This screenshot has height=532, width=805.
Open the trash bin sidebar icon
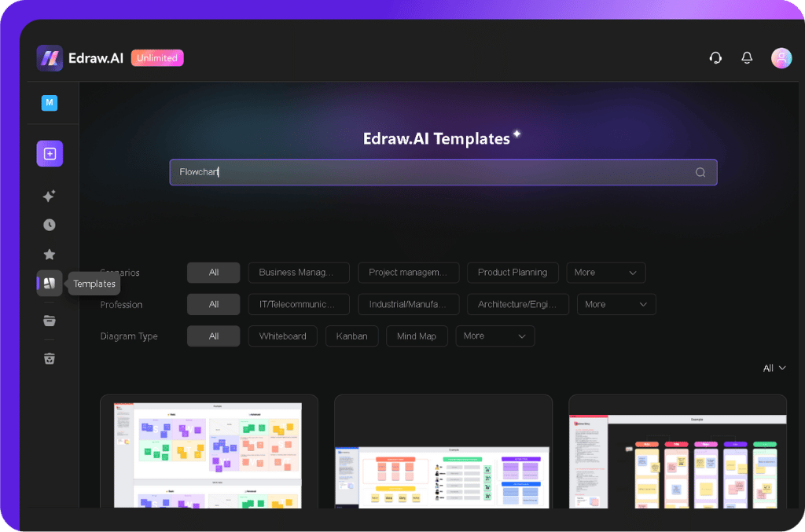click(x=50, y=358)
